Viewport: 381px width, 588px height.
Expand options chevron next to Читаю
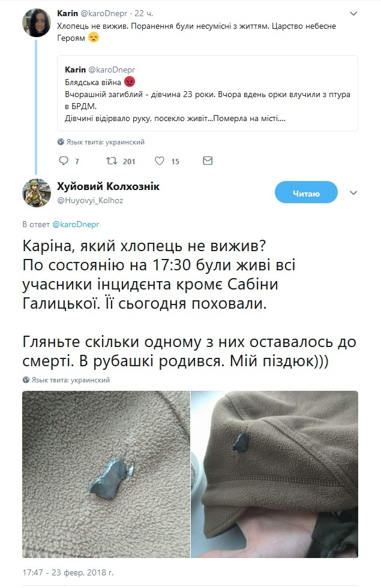353,193
